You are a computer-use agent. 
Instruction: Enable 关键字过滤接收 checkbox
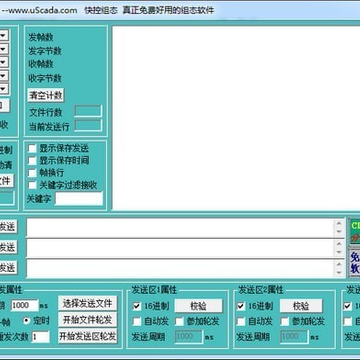tap(32, 185)
